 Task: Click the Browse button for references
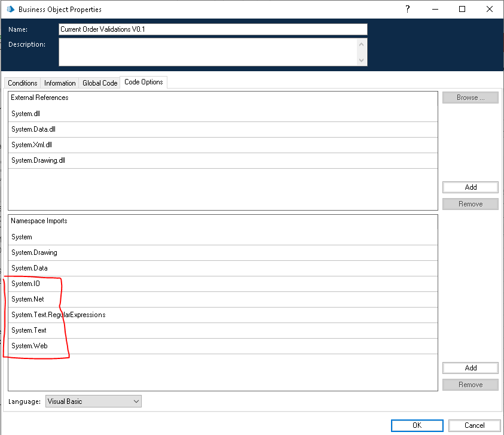tap(471, 98)
